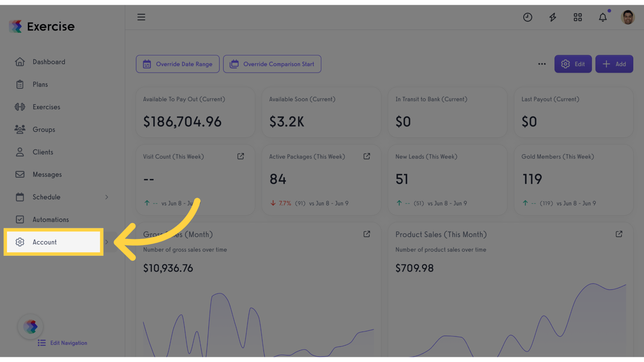Image resolution: width=644 pixels, height=362 pixels.
Task: Click the Account gear icon
Action: (20, 242)
